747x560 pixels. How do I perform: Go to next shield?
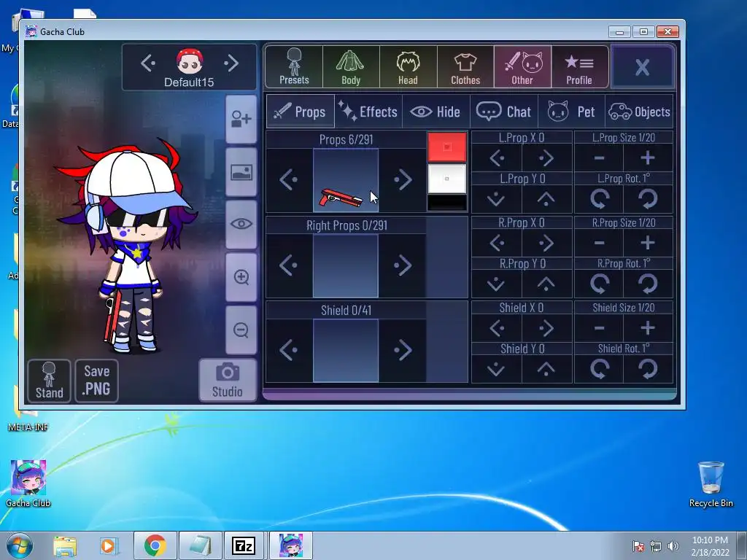[403, 350]
